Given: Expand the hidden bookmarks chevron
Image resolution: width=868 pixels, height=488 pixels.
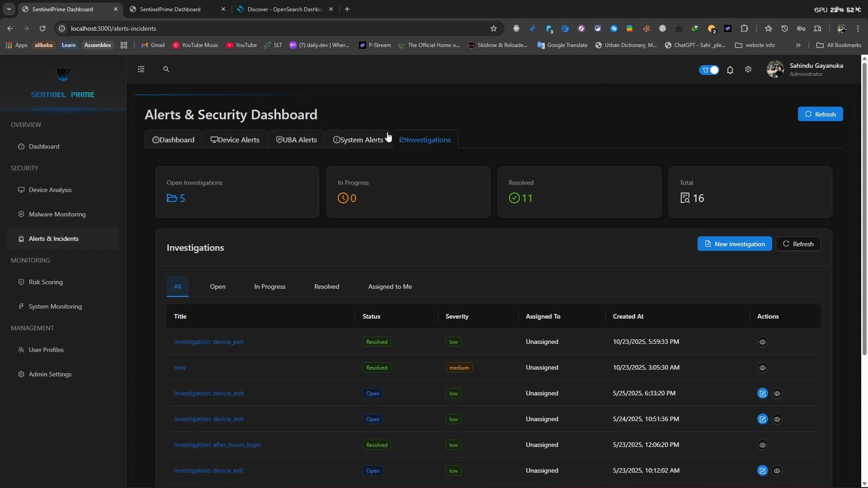Looking at the screenshot, I should pyautogui.click(x=798, y=45).
